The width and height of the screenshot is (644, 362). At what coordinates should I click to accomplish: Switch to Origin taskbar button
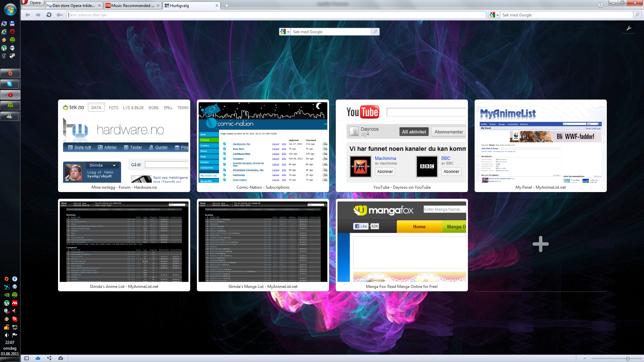10,73
